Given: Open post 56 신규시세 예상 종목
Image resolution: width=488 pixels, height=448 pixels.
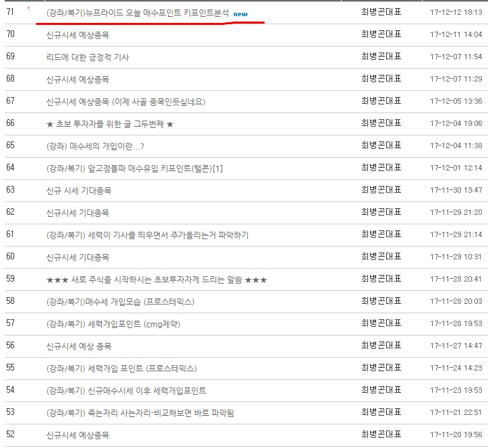Looking at the screenshot, I should (x=79, y=346).
